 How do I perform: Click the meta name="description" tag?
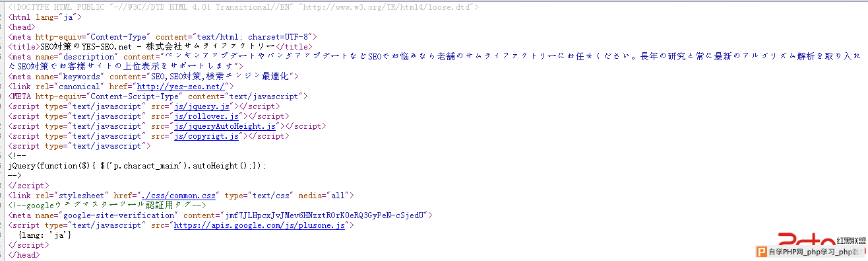pos(434,61)
